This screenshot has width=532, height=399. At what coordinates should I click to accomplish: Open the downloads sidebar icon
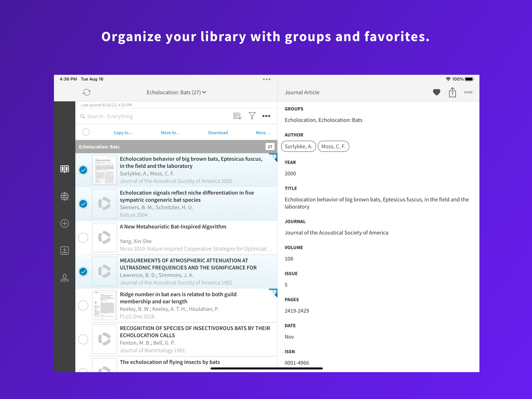64,251
